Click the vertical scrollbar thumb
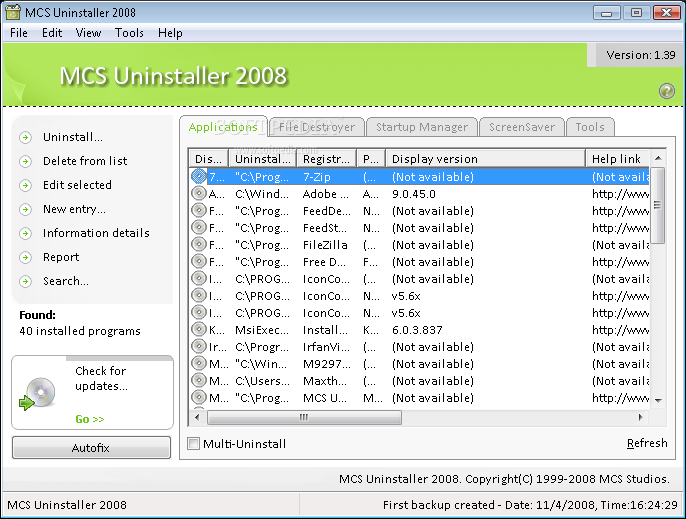This screenshot has height=519, width=686. [x=658, y=205]
